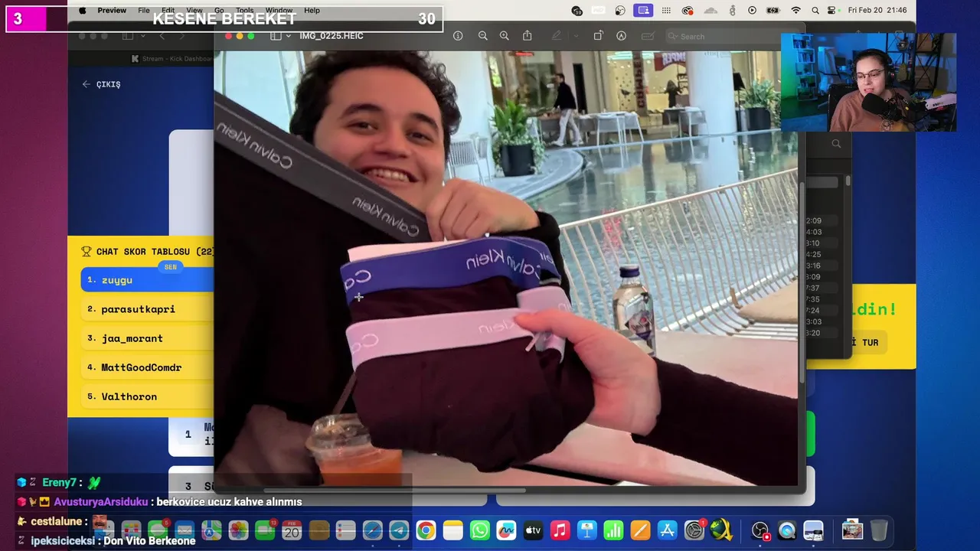This screenshot has width=980, height=551.
Task: Open the View menu
Action: [194, 11]
